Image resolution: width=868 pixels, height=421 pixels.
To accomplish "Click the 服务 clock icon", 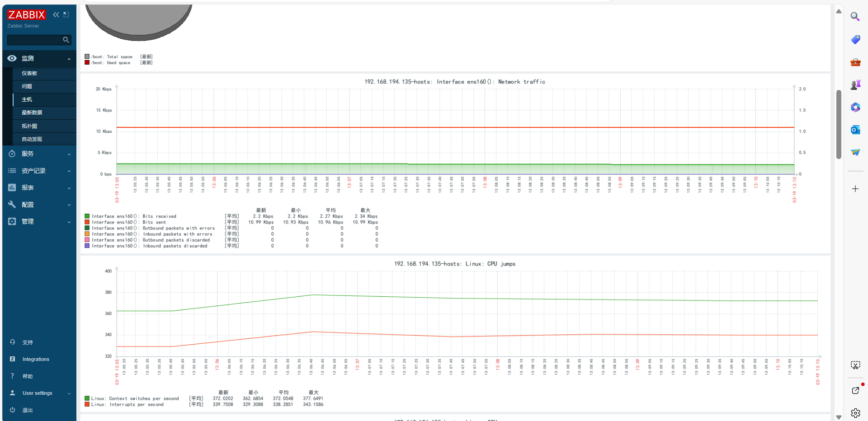I will (12, 154).
